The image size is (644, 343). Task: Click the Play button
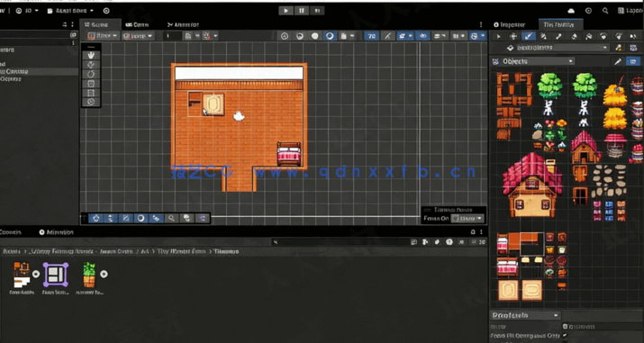click(286, 11)
